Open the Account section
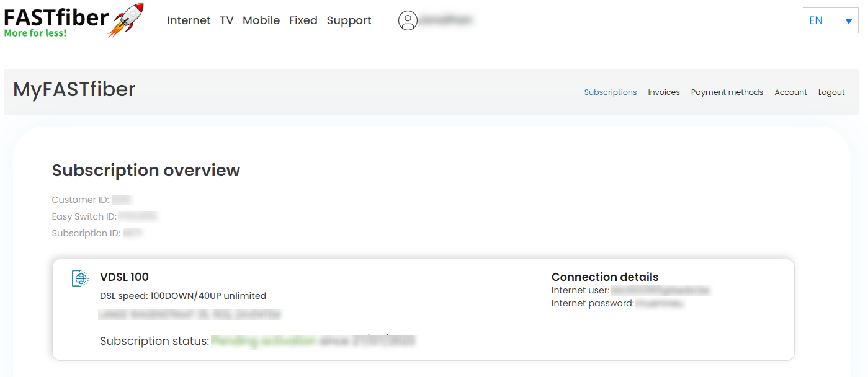The width and height of the screenshot is (868, 377). pyautogui.click(x=791, y=92)
